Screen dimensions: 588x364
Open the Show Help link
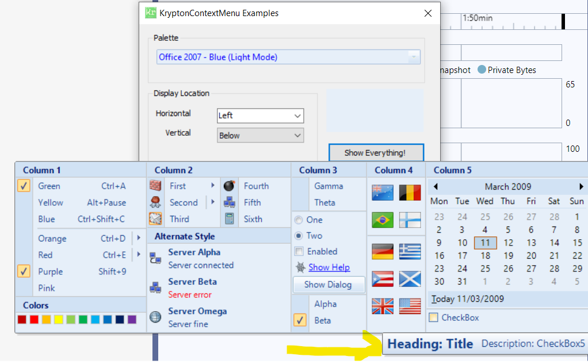pyautogui.click(x=329, y=267)
